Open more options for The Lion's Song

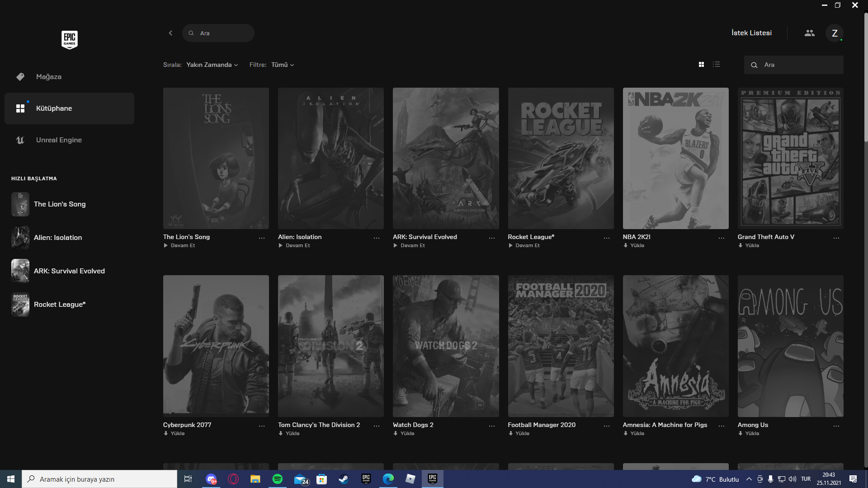[262, 238]
